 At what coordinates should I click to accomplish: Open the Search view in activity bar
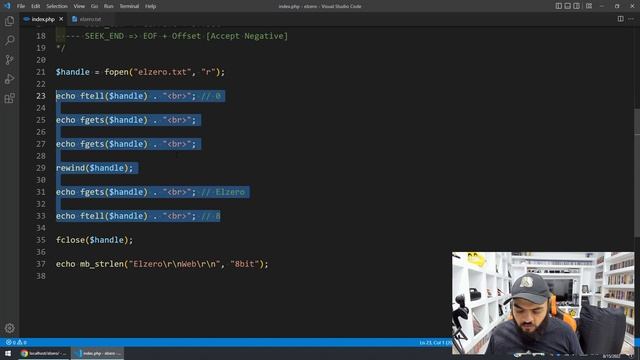point(9,40)
